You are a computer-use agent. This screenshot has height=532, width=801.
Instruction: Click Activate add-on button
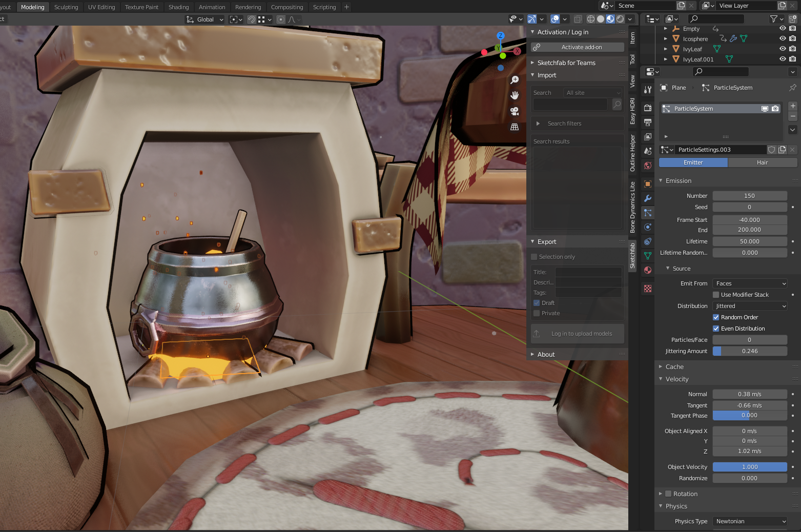(577, 47)
